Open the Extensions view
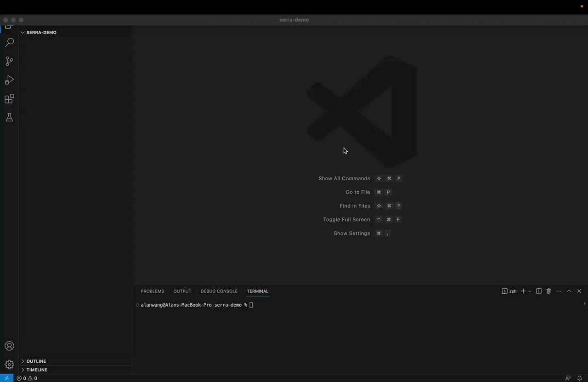The width and height of the screenshot is (588, 382). coord(9,99)
